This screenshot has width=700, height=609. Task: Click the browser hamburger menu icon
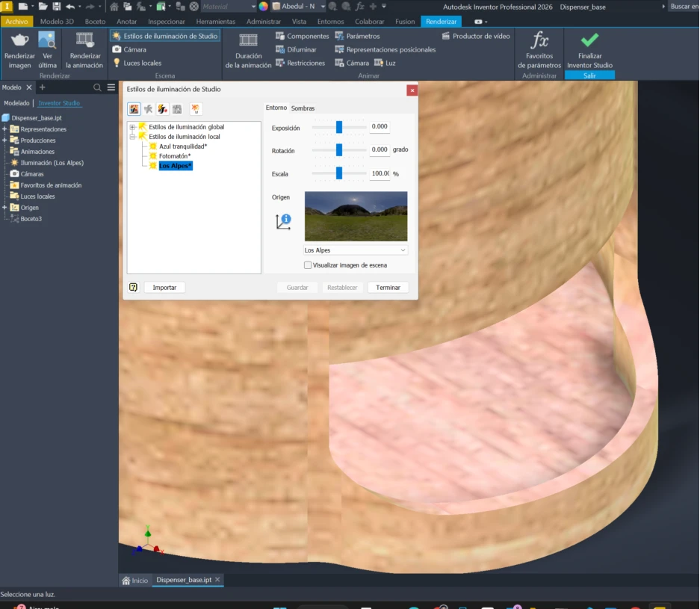point(111,87)
